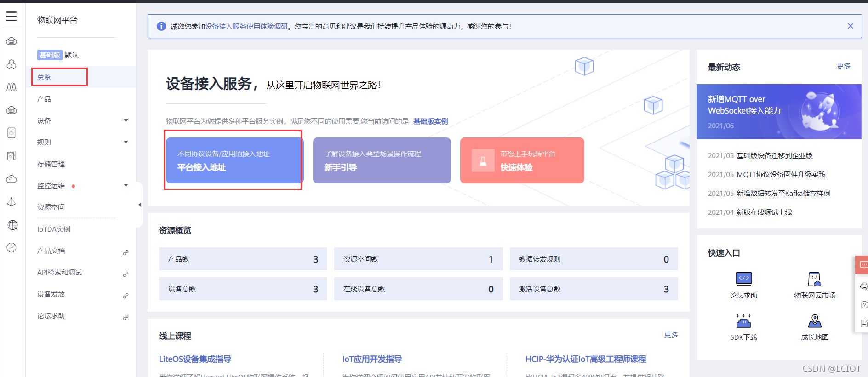
Task: Click the 在线设备总数 resource tile
Action: coord(418,289)
